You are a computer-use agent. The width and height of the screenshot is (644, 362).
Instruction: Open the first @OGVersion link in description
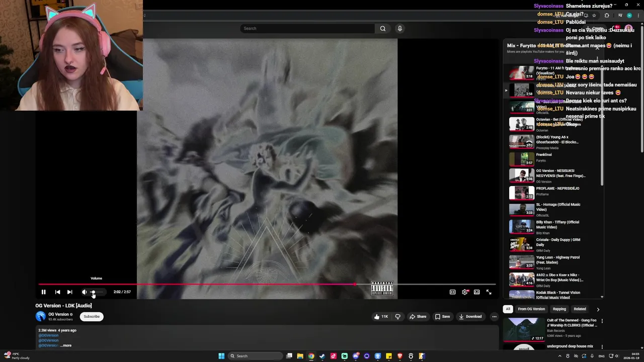coord(48,335)
